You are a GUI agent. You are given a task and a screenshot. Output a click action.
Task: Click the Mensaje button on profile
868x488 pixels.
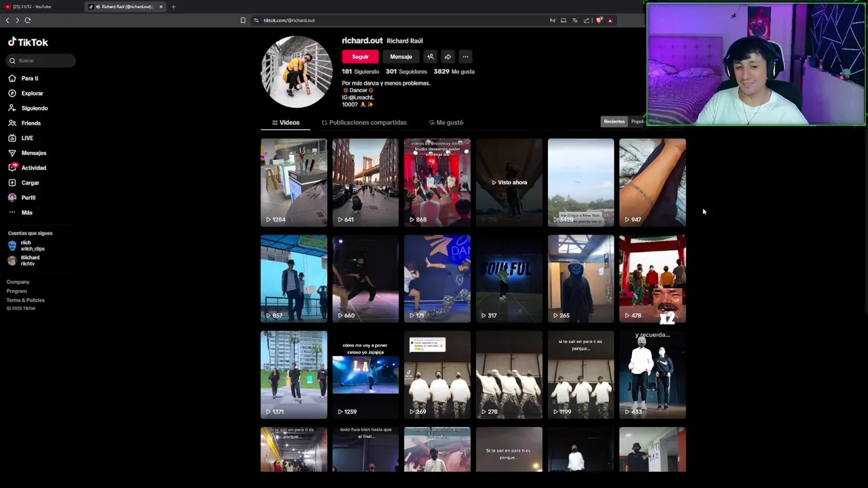click(401, 57)
